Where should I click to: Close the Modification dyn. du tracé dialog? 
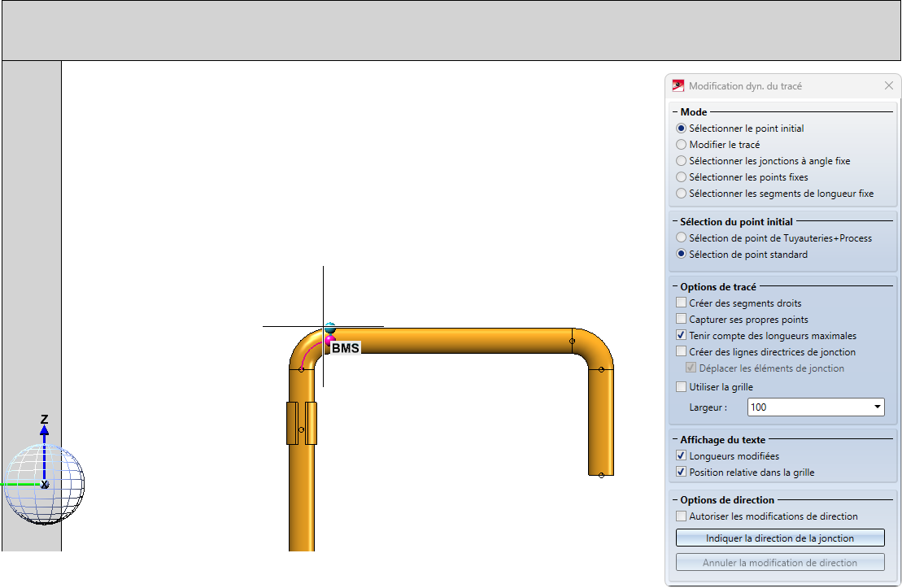pyautogui.click(x=889, y=85)
